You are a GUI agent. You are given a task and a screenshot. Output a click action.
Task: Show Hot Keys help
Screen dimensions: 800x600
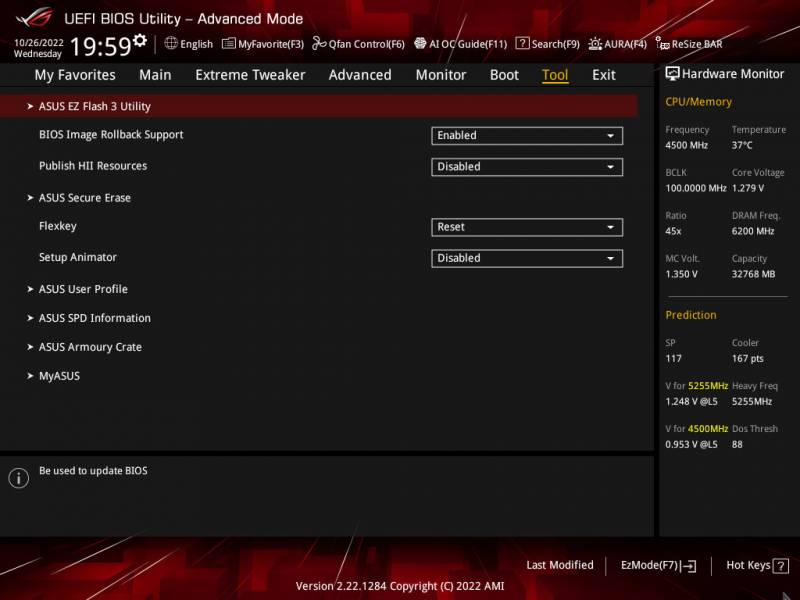[x=757, y=565]
